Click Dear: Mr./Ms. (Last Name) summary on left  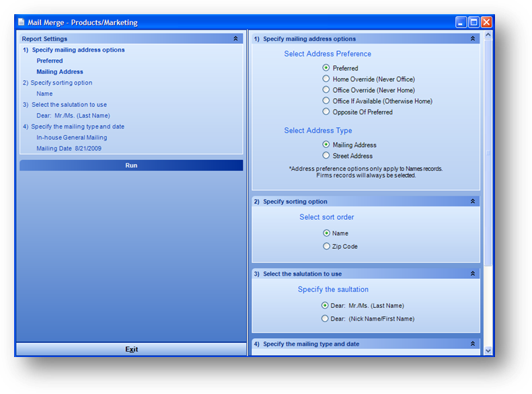pos(73,116)
